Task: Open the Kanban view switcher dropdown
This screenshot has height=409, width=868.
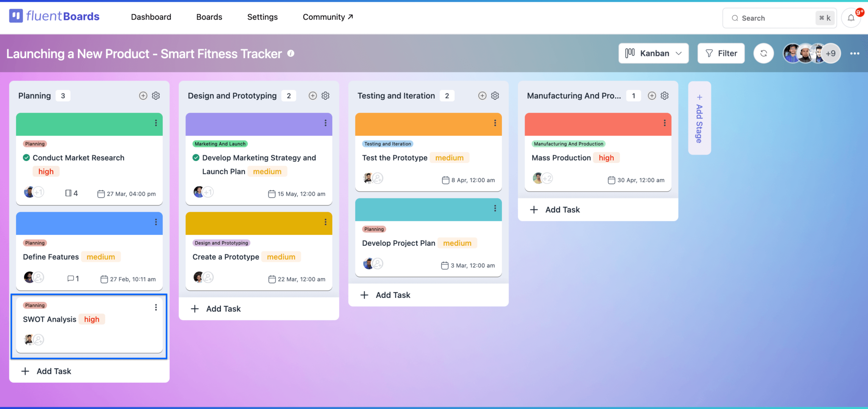Action: [x=654, y=53]
